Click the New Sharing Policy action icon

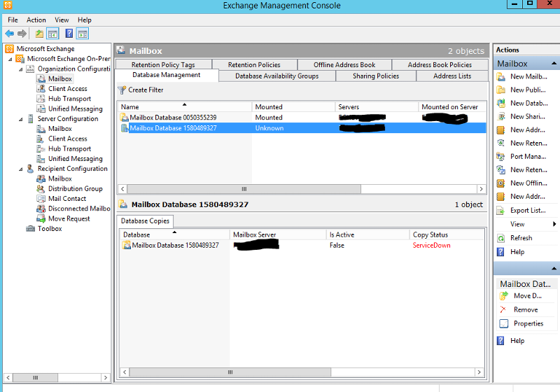tap(501, 116)
